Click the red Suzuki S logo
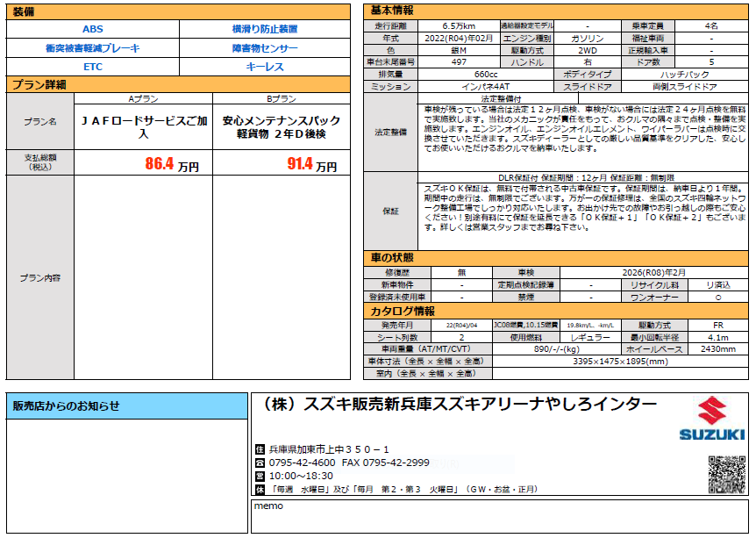756x538 pixels. pos(712,411)
